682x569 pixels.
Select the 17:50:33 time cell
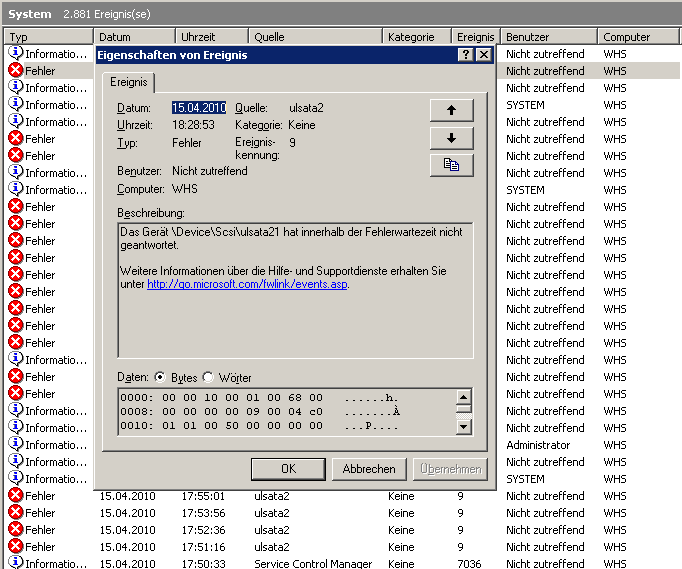coord(203,563)
